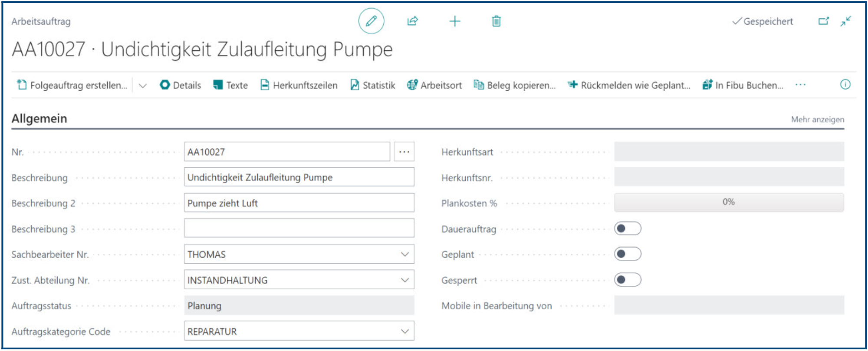Click the Auftragsstatus Planung field
Screen dimensions: 868x351
click(x=299, y=305)
